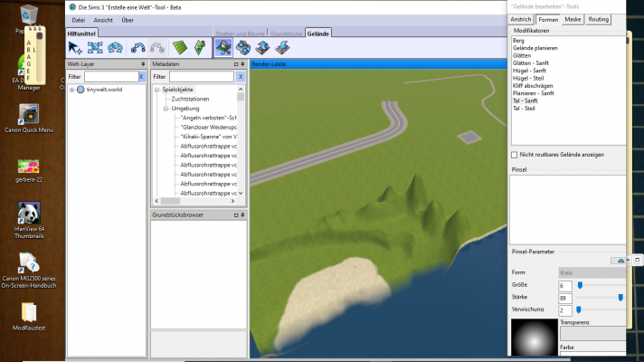Select the arrow selection tool in Hilfsmittel
The height and width of the screenshot is (362, 644).
[75, 48]
